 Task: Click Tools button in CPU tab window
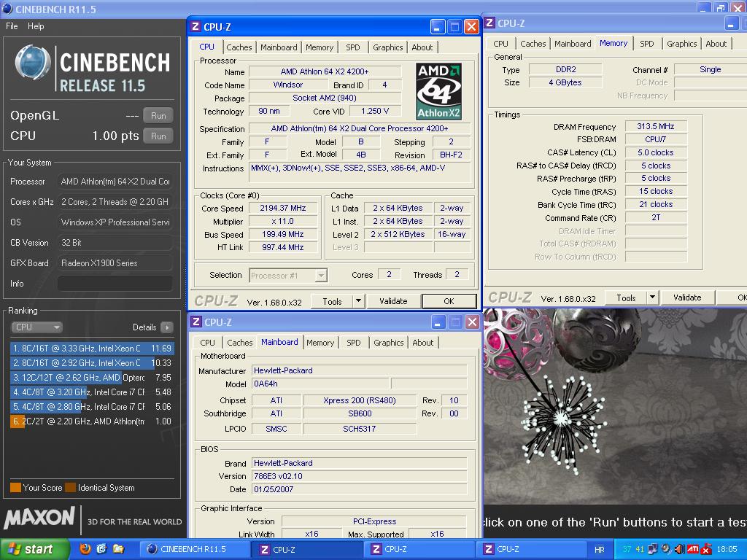(x=332, y=301)
